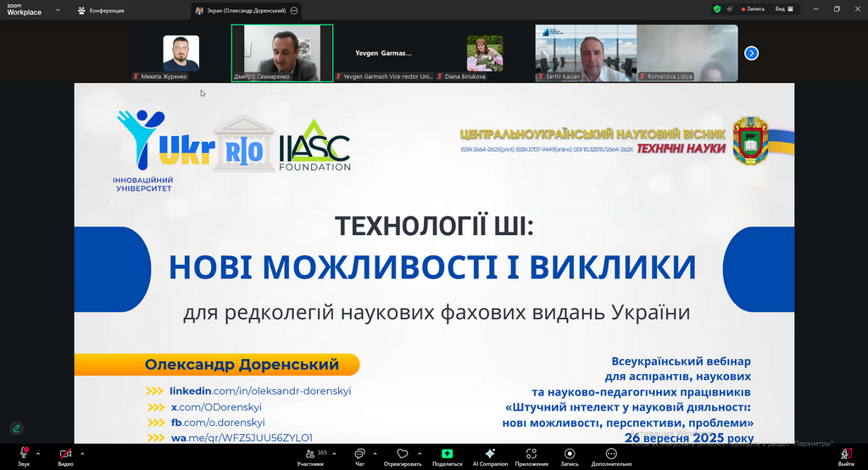Open AI Companion
The width and height of the screenshot is (868, 470).
(x=490, y=455)
